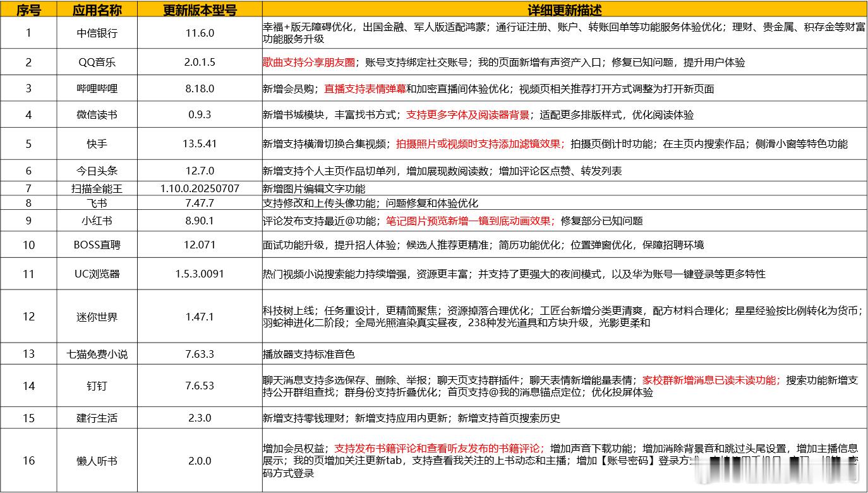
Task: Select the QQ音乐 cell
Action: pyautogui.click(x=97, y=63)
